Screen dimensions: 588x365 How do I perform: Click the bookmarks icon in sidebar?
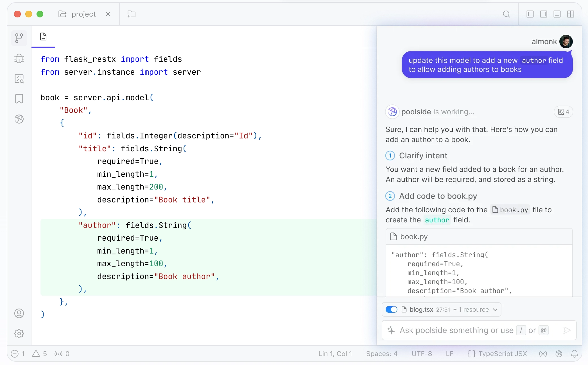point(19,98)
